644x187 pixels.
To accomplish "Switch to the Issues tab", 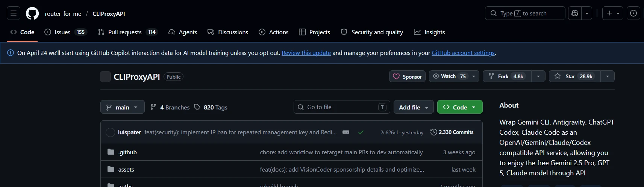I will [65, 32].
